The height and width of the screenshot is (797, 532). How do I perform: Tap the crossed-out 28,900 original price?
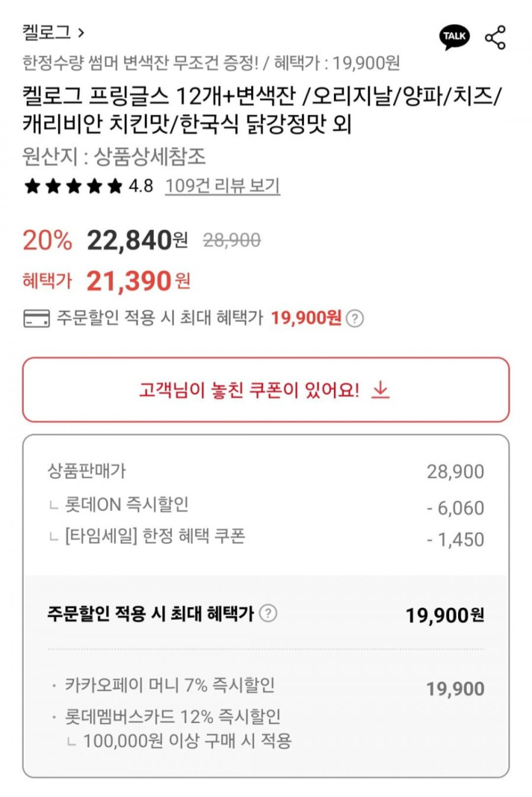coord(232,240)
